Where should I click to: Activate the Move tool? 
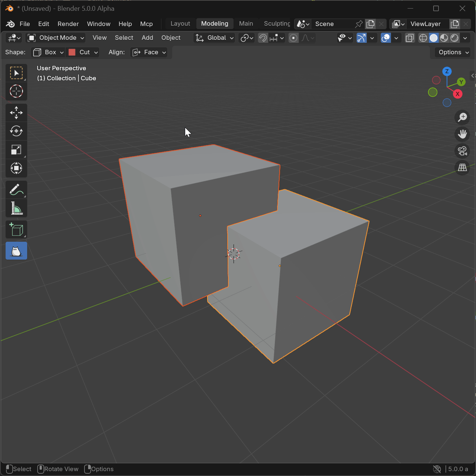click(16, 113)
